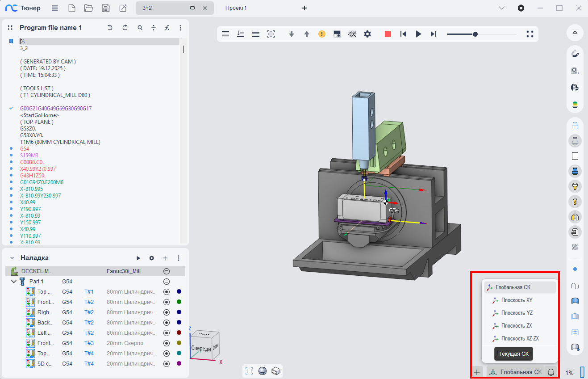Click the simulation speed slider handle
This screenshot has height=379, width=588.
(475, 34)
